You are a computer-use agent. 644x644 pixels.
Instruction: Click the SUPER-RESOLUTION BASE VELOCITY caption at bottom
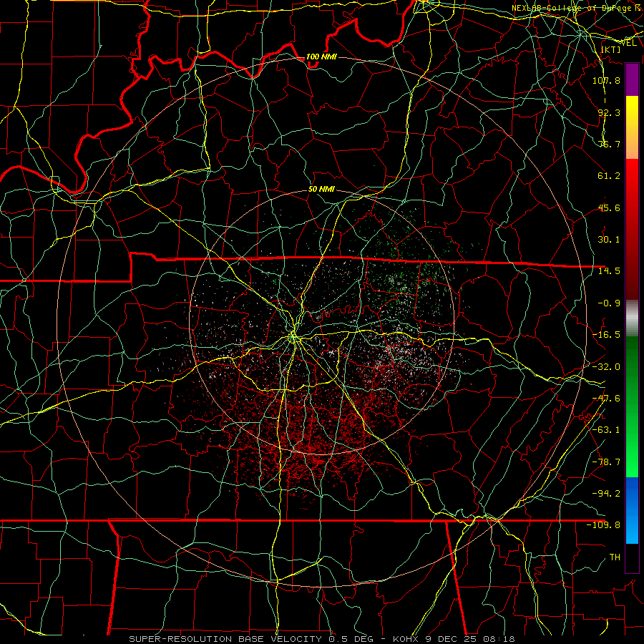[x=322, y=639]
